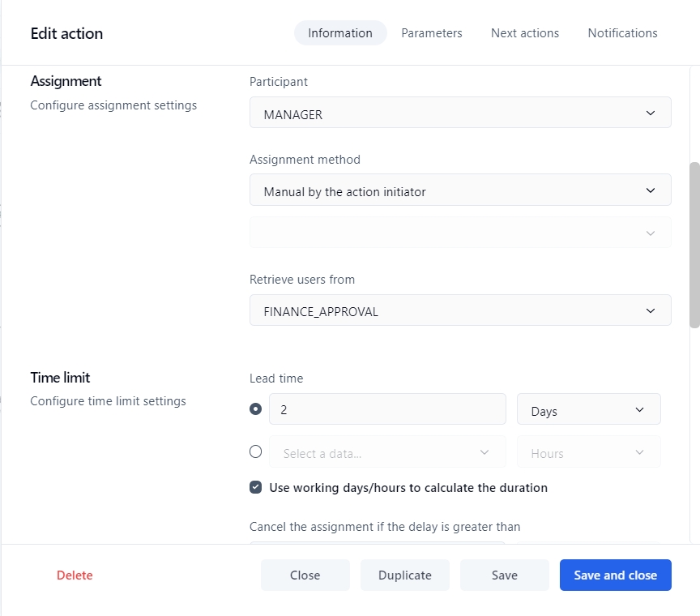
Task: Open the Days unit dropdown
Action: point(588,410)
